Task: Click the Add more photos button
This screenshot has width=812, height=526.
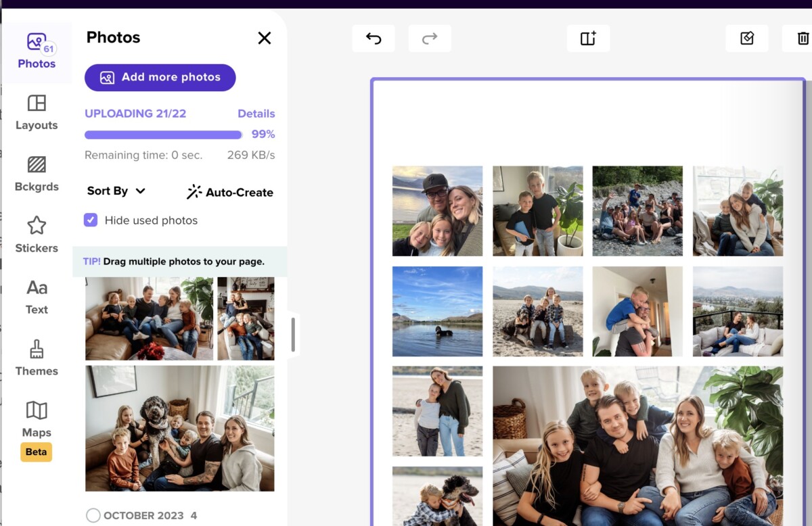Action: click(160, 77)
